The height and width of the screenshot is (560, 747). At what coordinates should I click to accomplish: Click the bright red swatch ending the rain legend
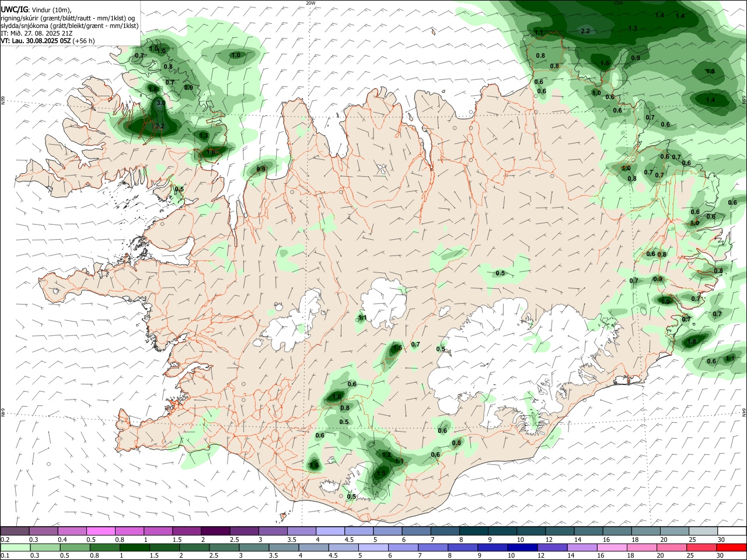[x=731, y=547]
